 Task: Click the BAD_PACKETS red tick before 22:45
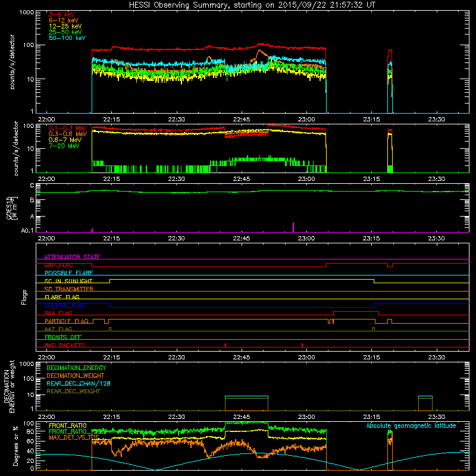click(226, 345)
